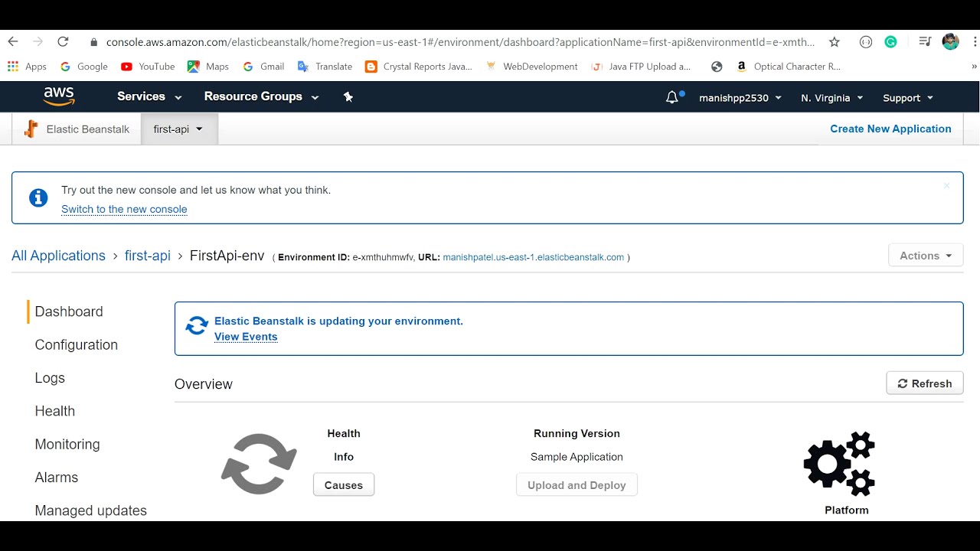Image resolution: width=980 pixels, height=551 pixels.
Task: Click the Platform gears icon
Action: coord(839,464)
